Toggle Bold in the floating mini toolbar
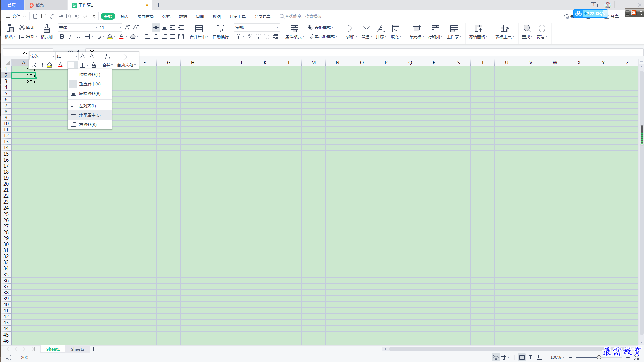 41,65
